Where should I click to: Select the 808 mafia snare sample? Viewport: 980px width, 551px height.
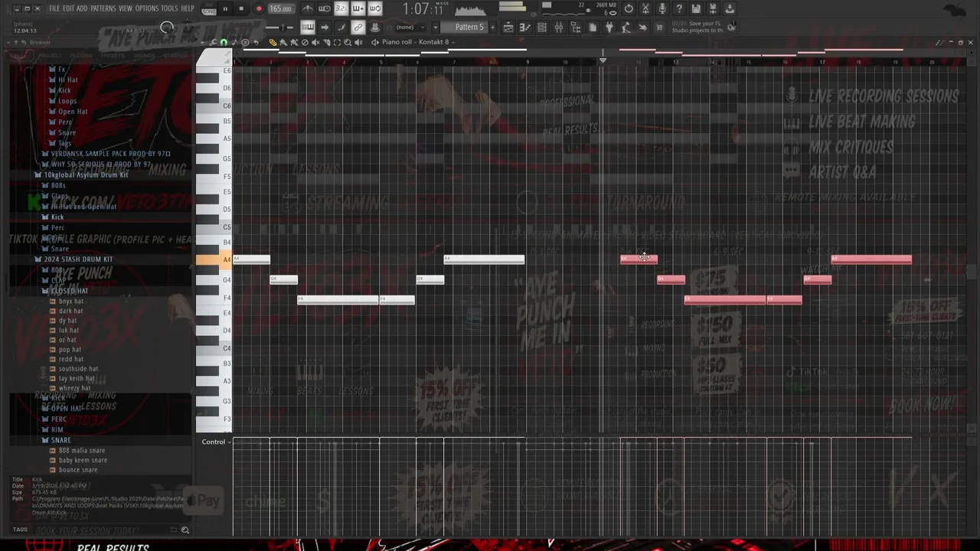(x=81, y=451)
